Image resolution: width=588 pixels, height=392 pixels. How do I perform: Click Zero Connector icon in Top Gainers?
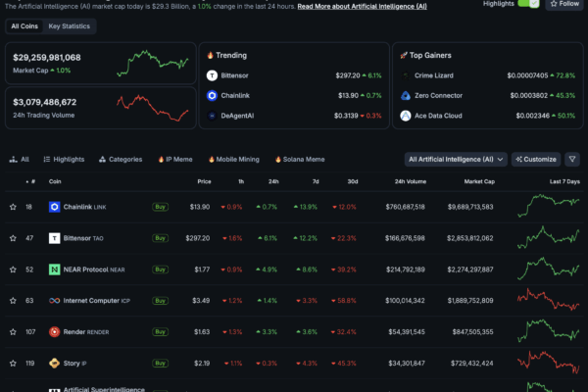point(406,95)
